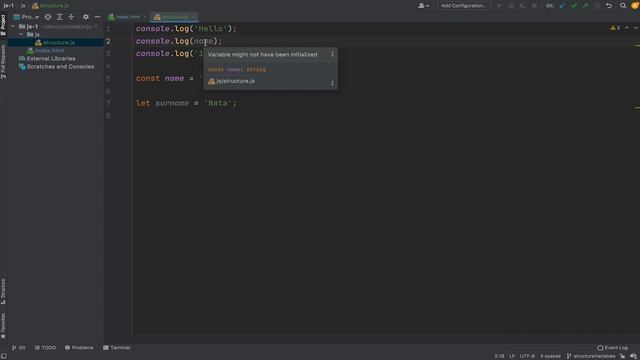Click Git Update Project blue arrow icon
Viewport: 640px width, 360px height.
562,6
